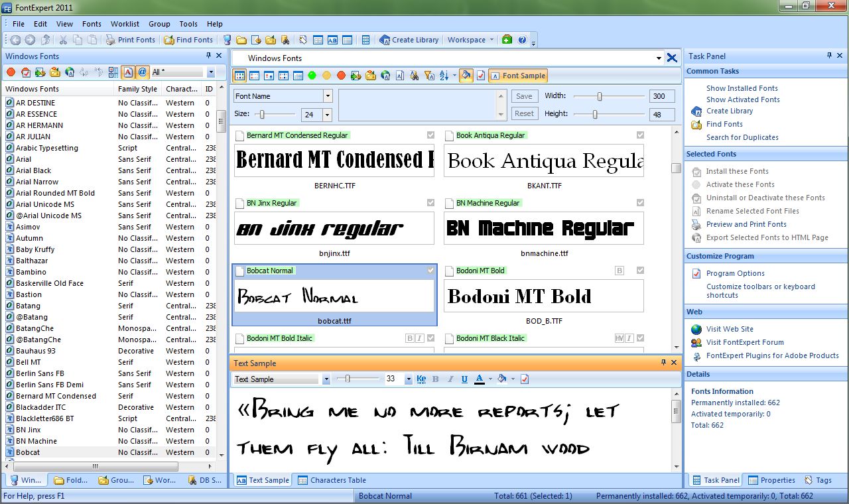Switch to the Properties tab
This screenshot has width=849, height=504.
pyautogui.click(x=771, y=480)
